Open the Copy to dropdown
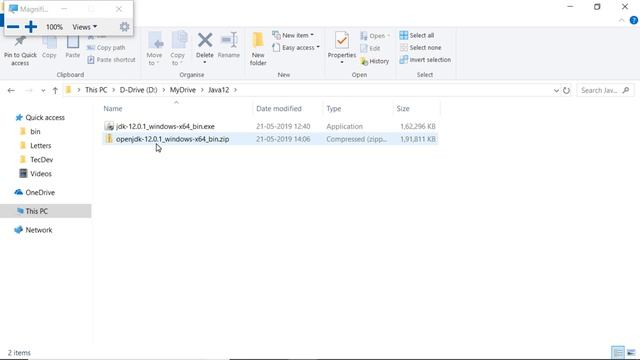This screenshot has width=640, height=360. pos(178,48)
